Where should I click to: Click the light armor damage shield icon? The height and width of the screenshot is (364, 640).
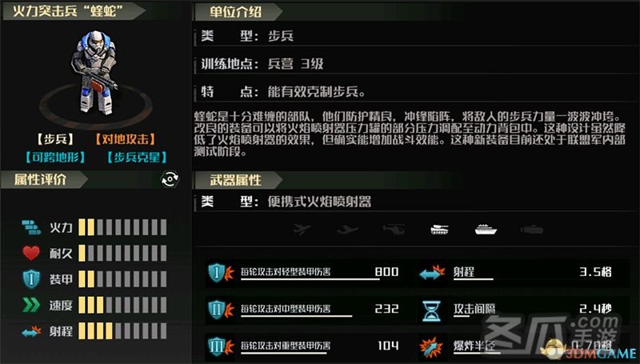click(221, 272)
